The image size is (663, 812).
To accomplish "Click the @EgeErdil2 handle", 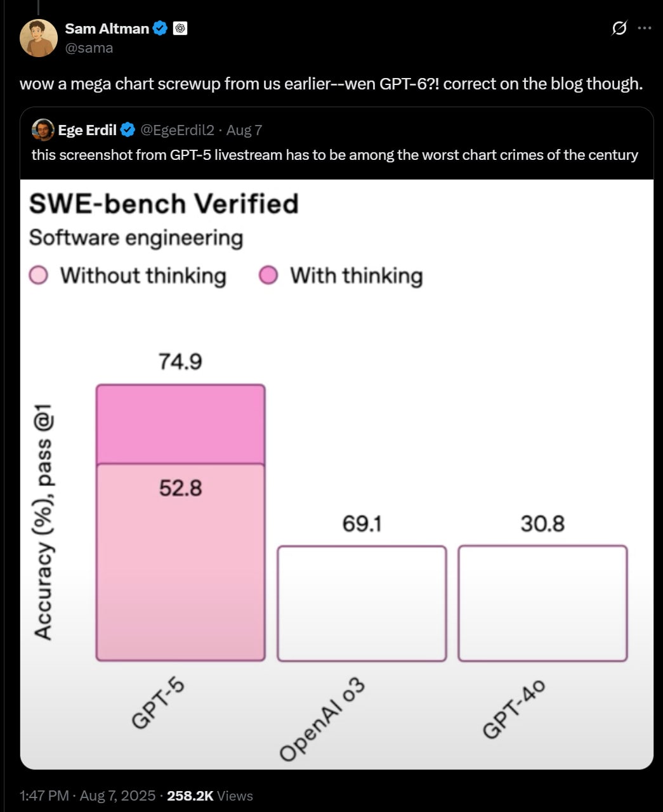I will click(177, 130).
